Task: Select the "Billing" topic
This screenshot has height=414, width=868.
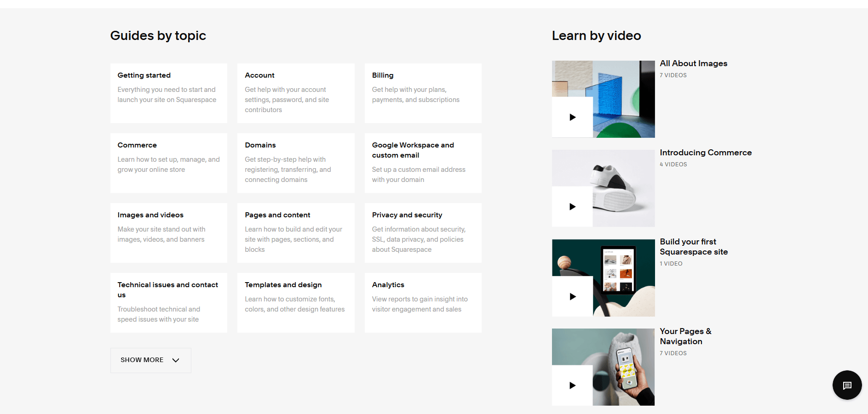Action: 423,93
